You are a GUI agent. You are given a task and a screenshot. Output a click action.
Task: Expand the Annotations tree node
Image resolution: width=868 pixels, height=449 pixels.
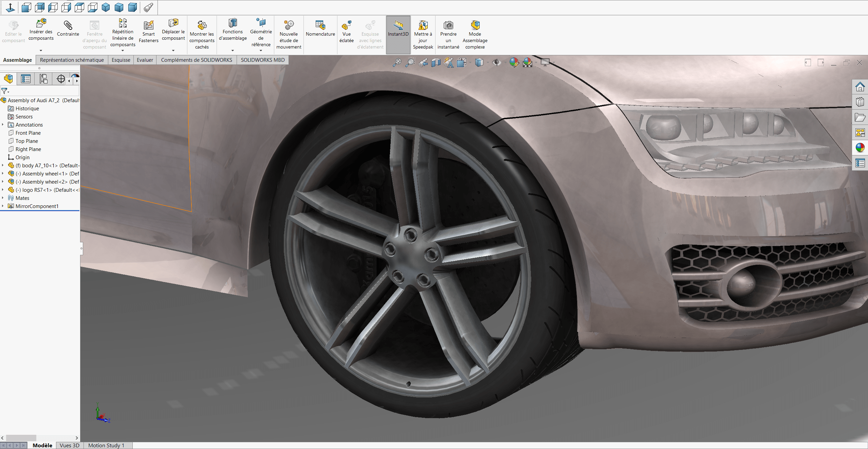point(3,125)
